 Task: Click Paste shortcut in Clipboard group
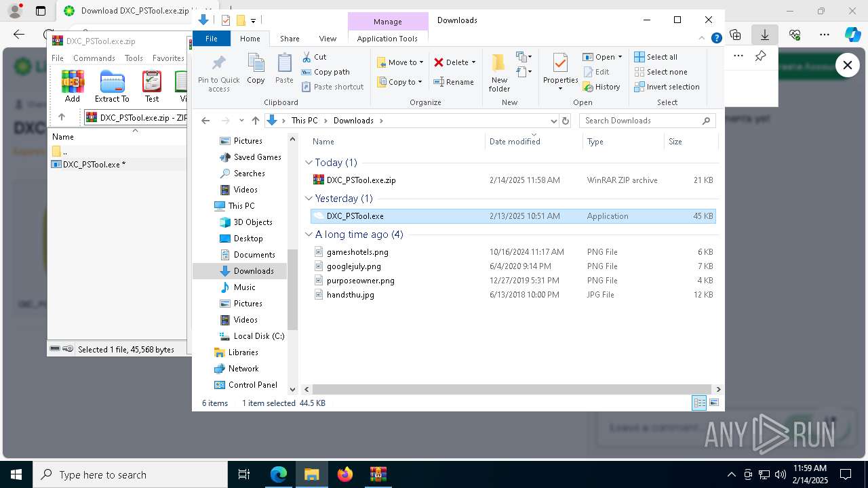[x=332, y=87]
